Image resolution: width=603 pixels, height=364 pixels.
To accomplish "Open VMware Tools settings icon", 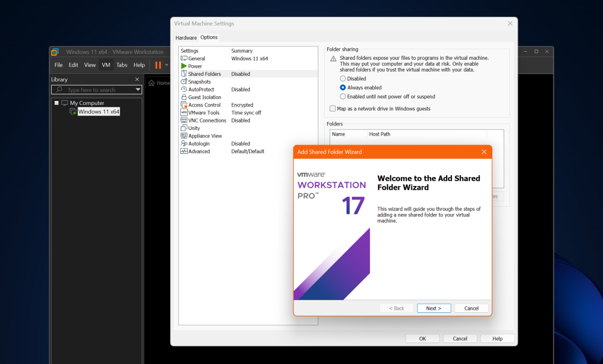I will click(184, 112).
